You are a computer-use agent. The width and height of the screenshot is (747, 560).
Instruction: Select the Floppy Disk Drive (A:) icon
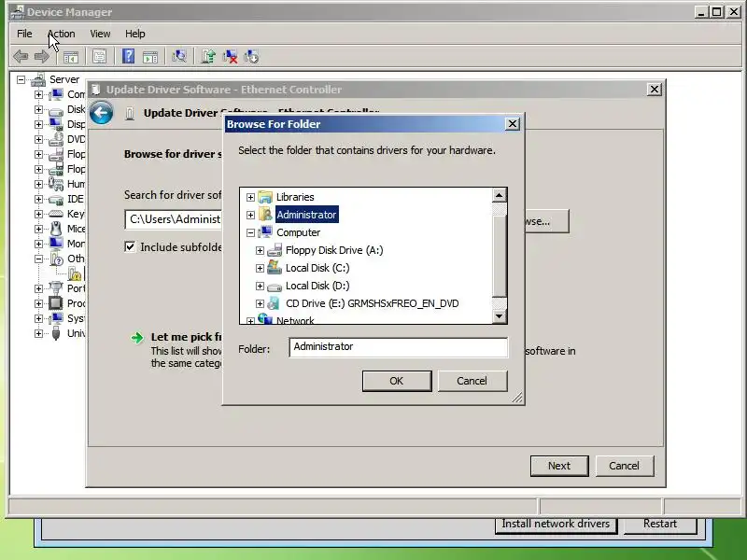pos(275,250)
